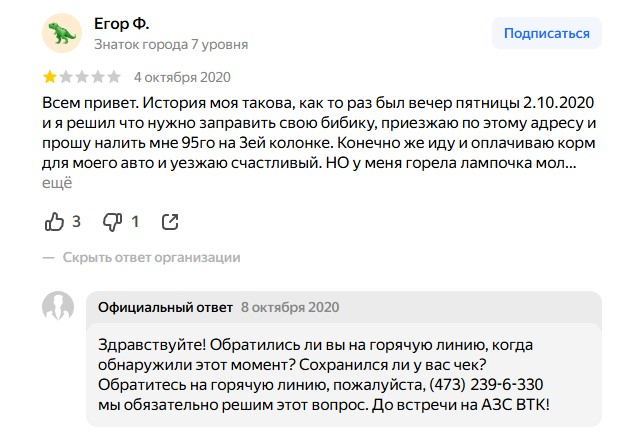Open the profile name 'Егор Ф.'
Viewport: 627px width, 445px height.
coord(122,23)
